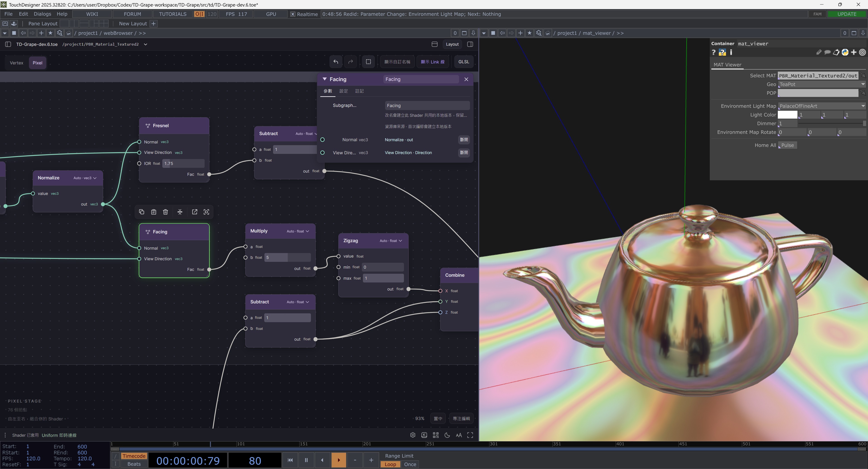The image size is (868, 469).
Task: Enter fullscreen with bottom-right expand icon
Action: click(x=470, y=435)
